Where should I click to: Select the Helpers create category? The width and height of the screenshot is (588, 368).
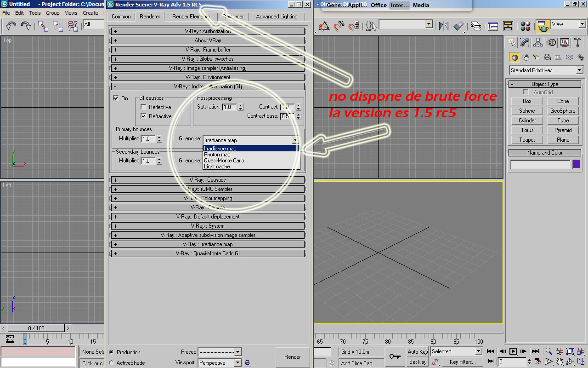(x=559, y=57)
